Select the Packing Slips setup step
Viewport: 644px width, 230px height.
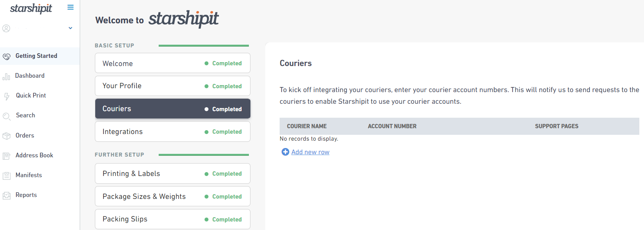(x=173, y=219)
